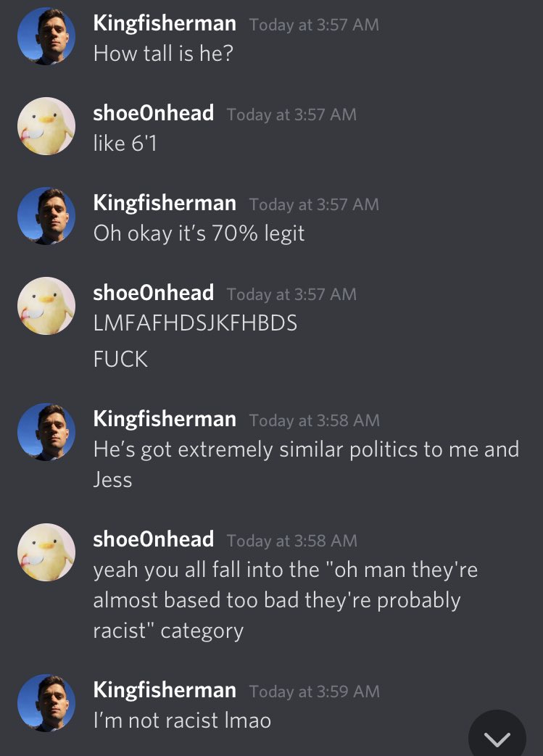Tap shoe0nhead username above LMFAFHDSJKFHBDS
Screen dimensions: 543x756
click(x=154, y=293)
